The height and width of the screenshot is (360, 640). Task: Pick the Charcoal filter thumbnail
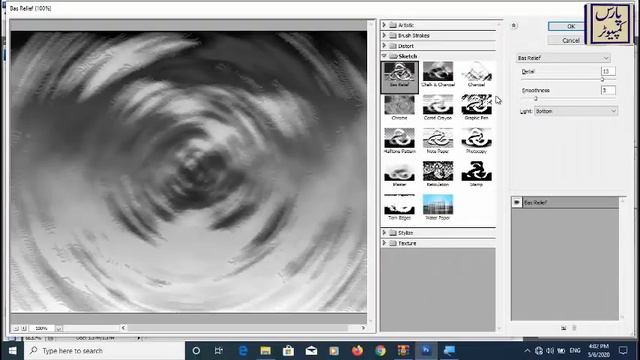(x=476, y=74)
